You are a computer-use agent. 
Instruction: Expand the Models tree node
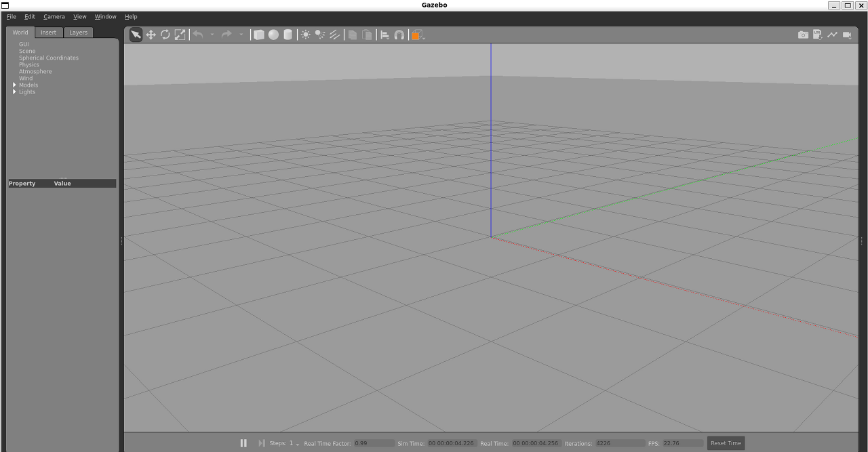tap(14, 85)
